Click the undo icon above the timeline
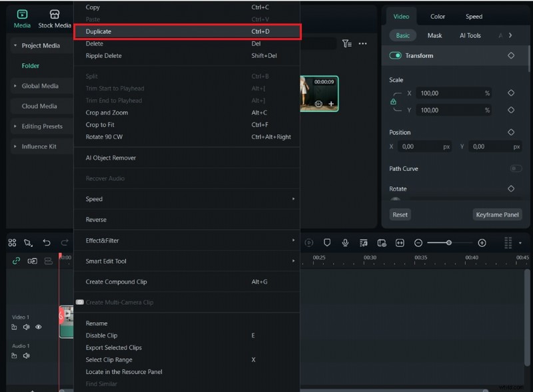The image size is (533, 392). [45, 242]
